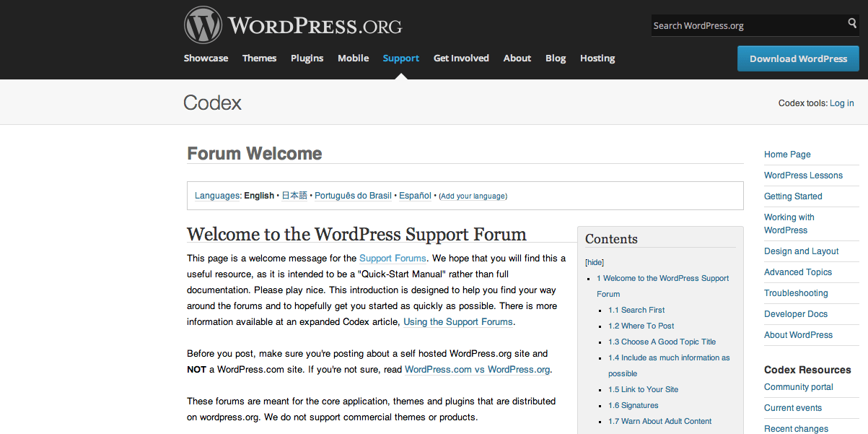Image resolution: width=868 pixels, height=434 pixels.
Task: Open the Support Forums link
Action: pyautogui.click(x=393, y=258)
